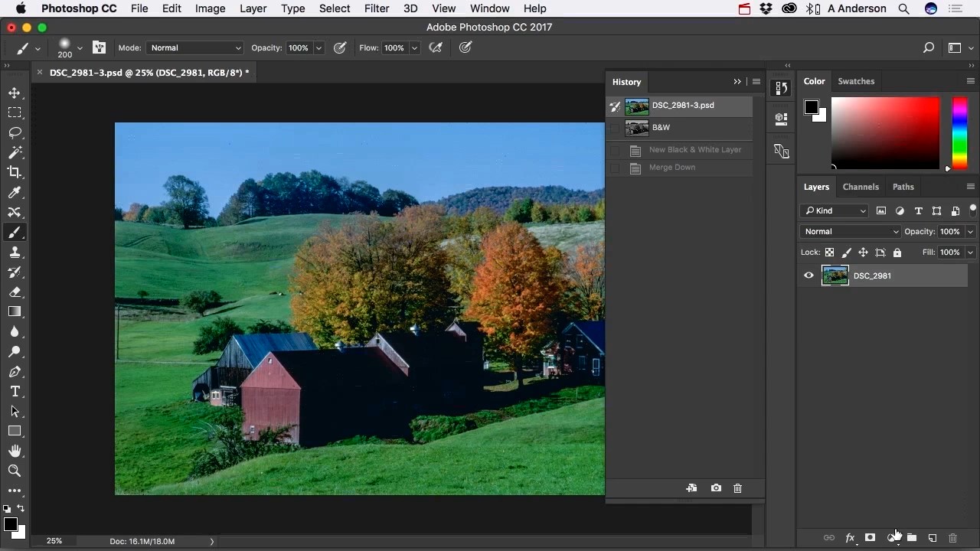Open the brush Mode dropdown

pos(195,47)
